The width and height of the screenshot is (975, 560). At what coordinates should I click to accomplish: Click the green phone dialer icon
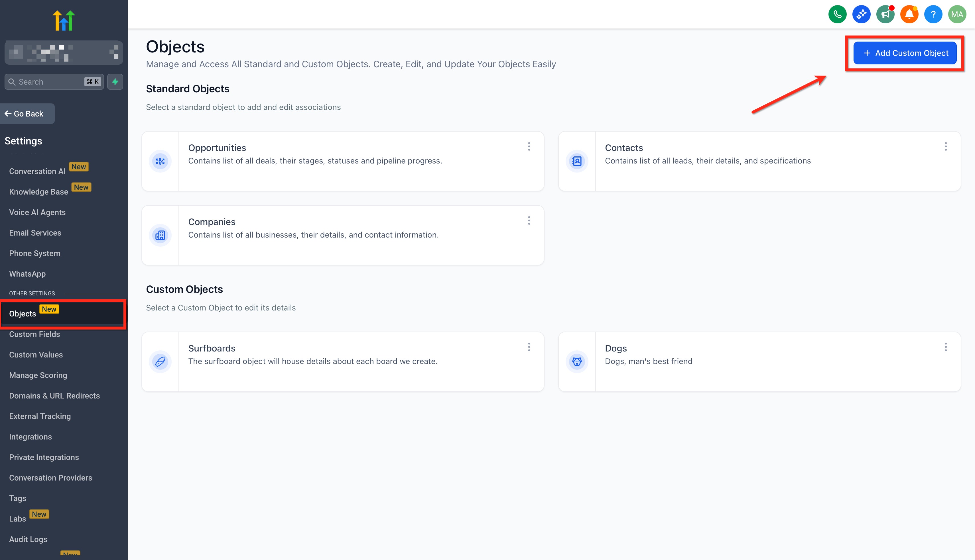coord(837,15)
